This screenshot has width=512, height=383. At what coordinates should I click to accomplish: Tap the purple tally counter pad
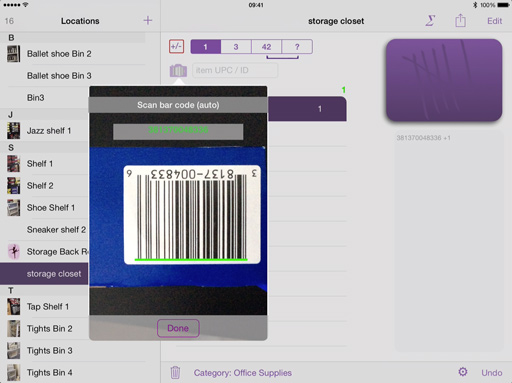(x=444, y=80)
